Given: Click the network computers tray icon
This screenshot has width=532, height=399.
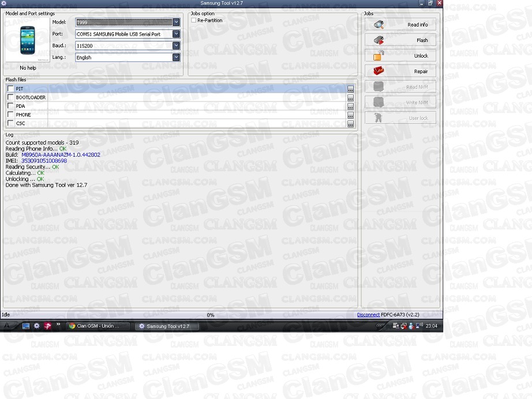Looking at the screenshot, I should pyautogui.click(x=396, y=326).
